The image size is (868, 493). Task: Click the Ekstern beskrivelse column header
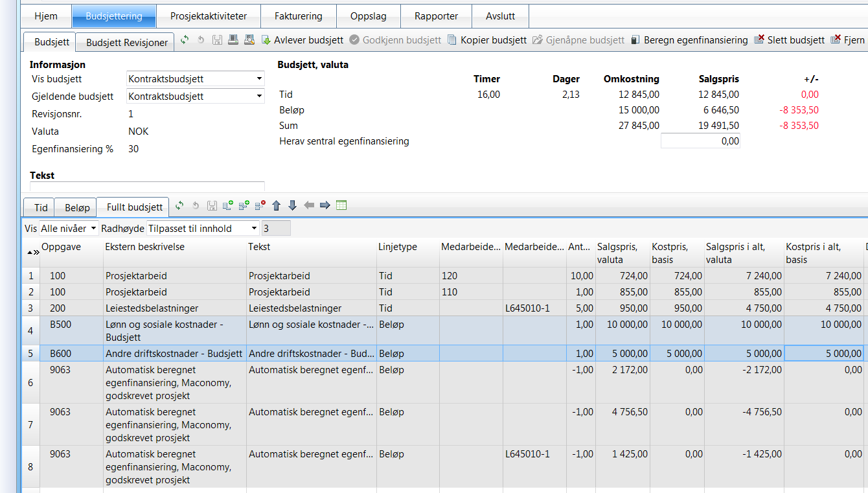point(174,253)
